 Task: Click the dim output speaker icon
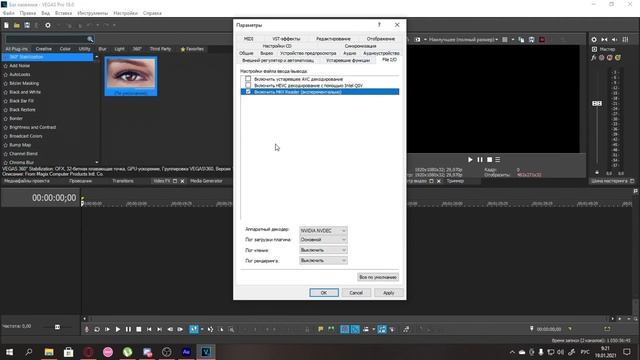(615, 40)
